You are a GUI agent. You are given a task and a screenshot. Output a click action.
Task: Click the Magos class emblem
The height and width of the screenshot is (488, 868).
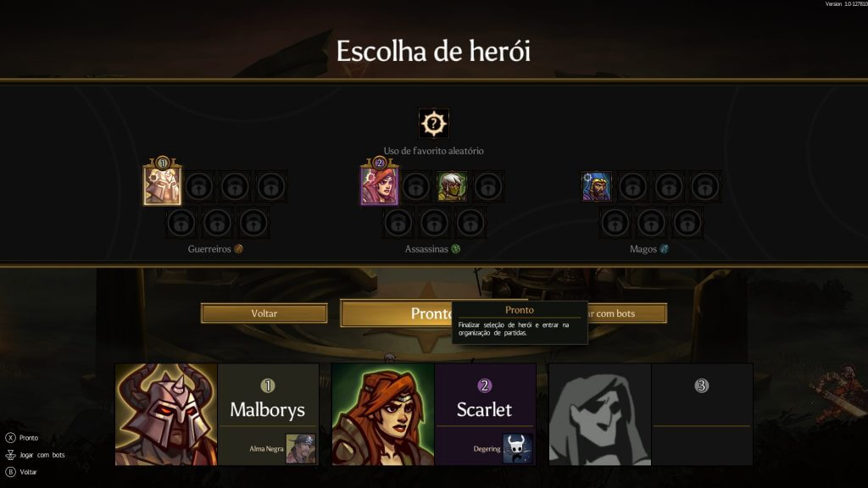[664, 249]
